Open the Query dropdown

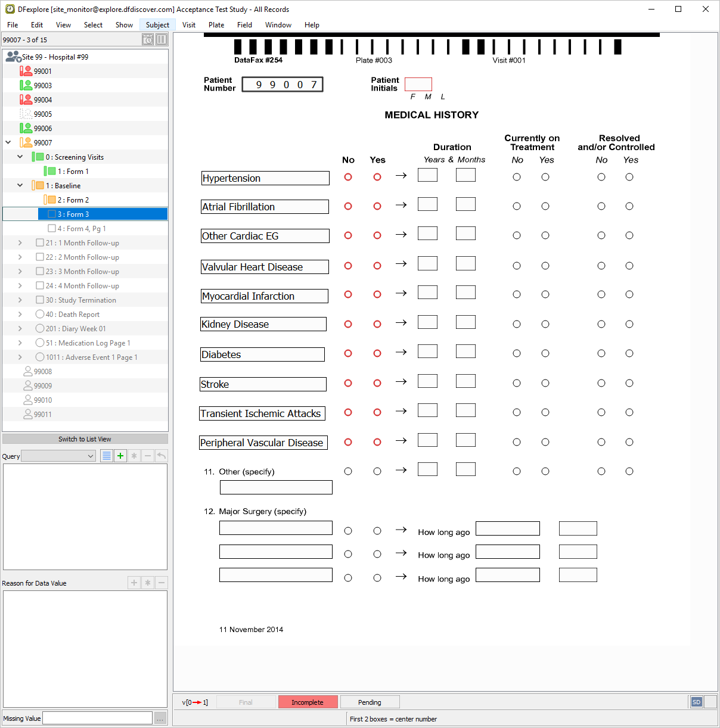click(x=58, y=456)
